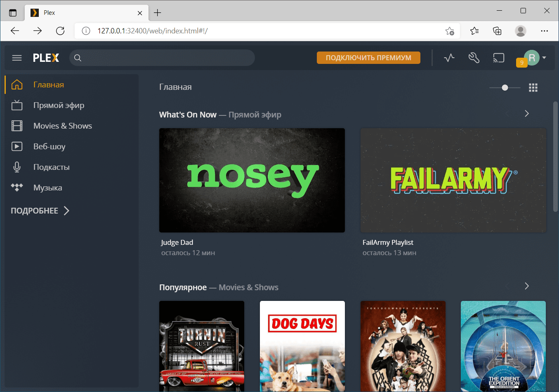Expand the ПОДРОБНЕЕ sidebar section
The height and width of the screenshot is (392, 559).
[x=40, y=211]
